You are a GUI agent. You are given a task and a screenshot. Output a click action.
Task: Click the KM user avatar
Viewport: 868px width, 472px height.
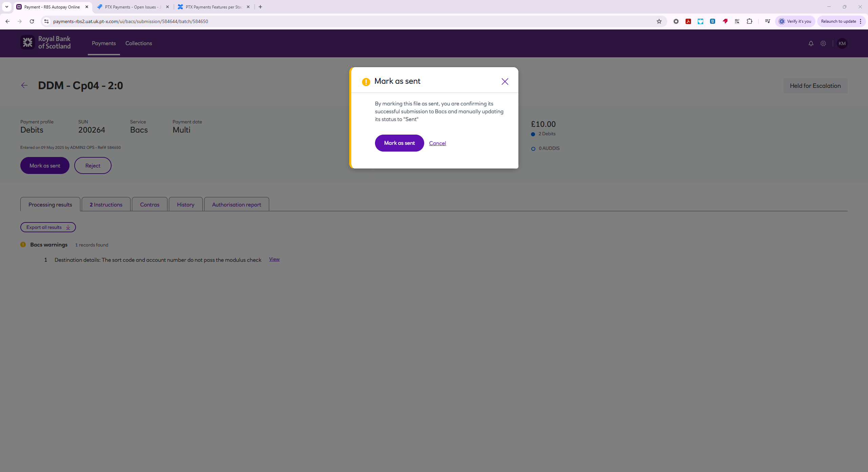[x=842, y=43]
